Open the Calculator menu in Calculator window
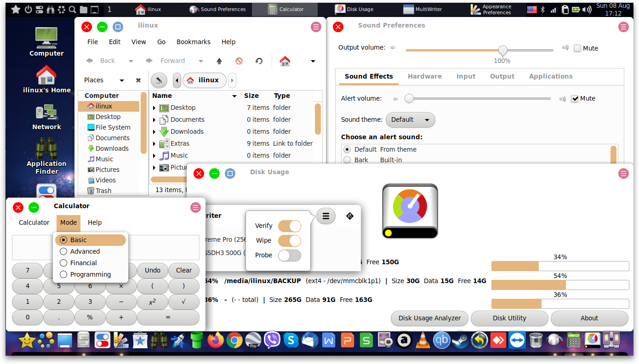Viewport: 639px width, 364px height. coord(34,222)
